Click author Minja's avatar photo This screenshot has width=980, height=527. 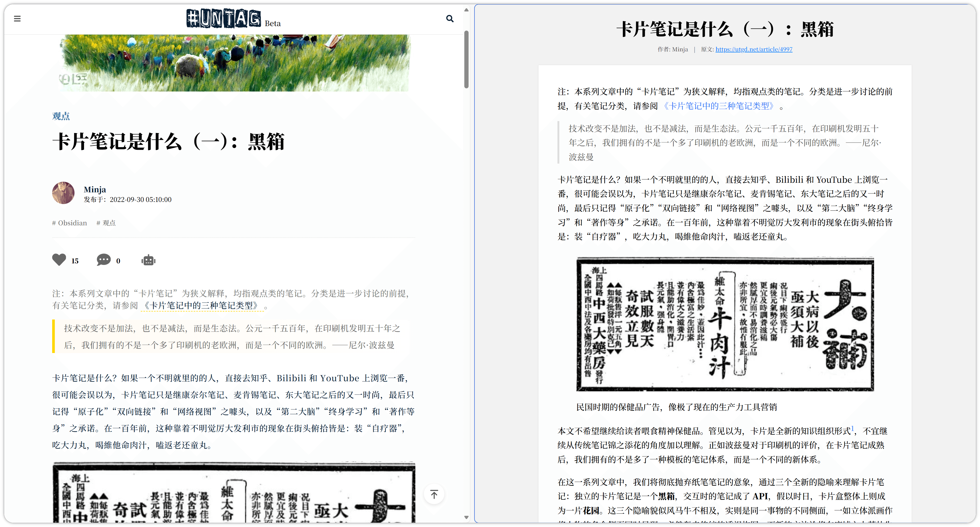[63, 193]
